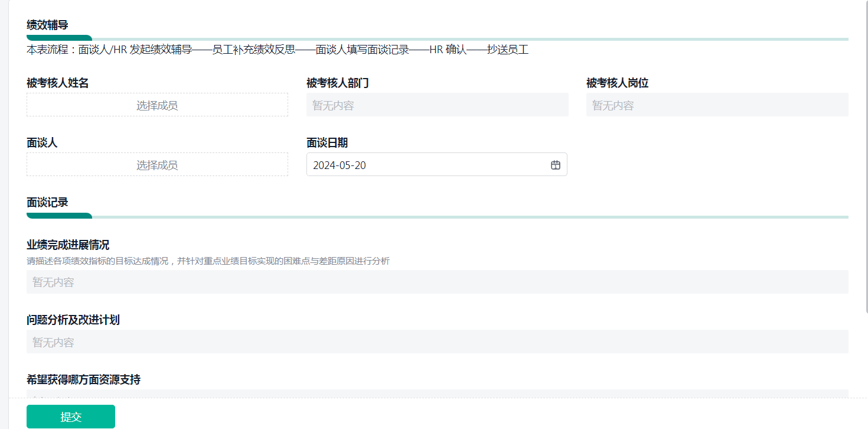The height and width of the screenshot is (429, 868).
Task: Click the hint text starting 请描述各项绩效指标
Action: pyautogui.click(x=208, y=261)
